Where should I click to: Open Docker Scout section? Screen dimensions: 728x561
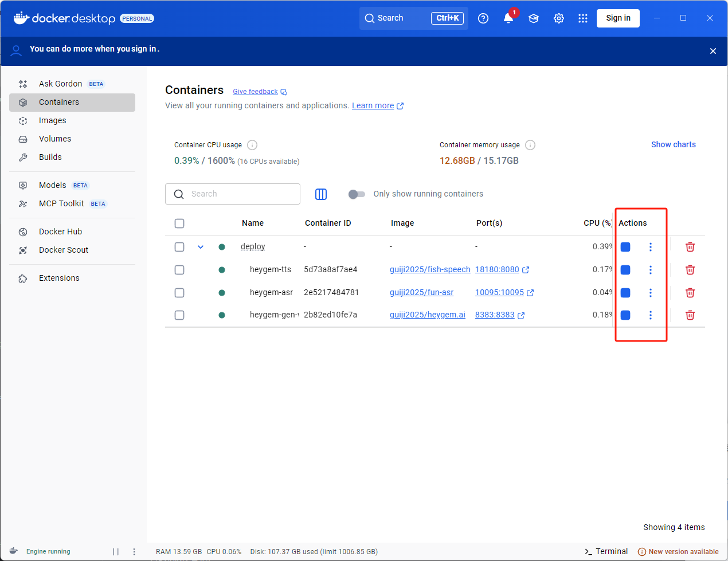coord(72,250)
